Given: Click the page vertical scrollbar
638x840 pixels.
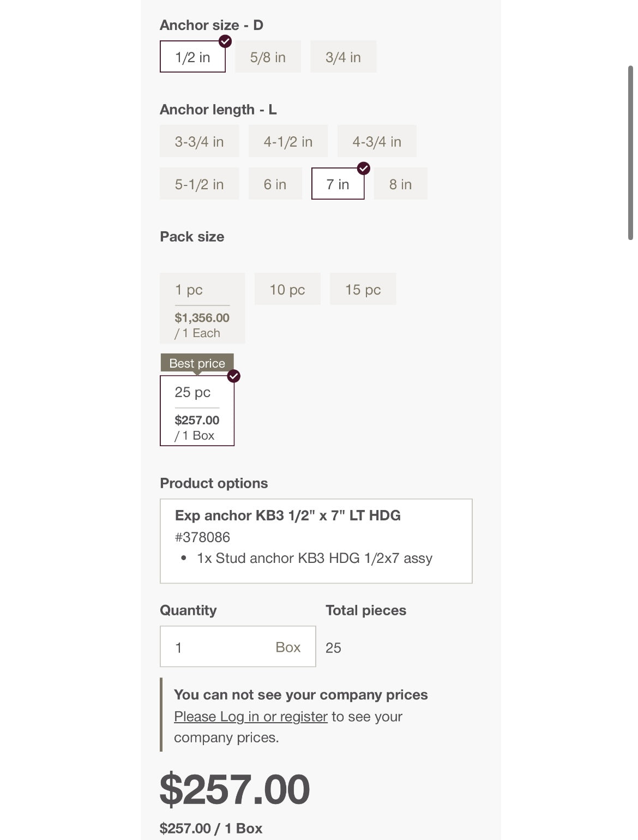Looking at the screenshot, I should 630,153.
